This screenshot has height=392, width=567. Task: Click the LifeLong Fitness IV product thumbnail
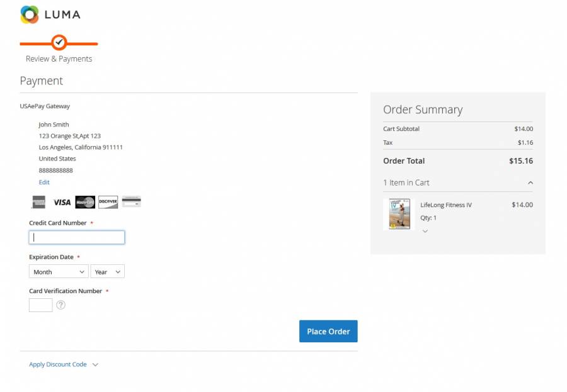(399, 215)
